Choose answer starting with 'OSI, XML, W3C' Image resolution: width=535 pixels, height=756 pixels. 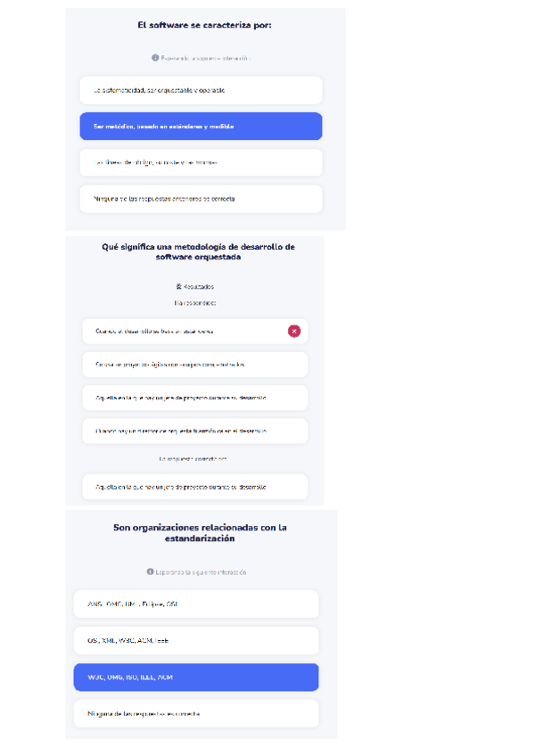click(x=195, y=640)
